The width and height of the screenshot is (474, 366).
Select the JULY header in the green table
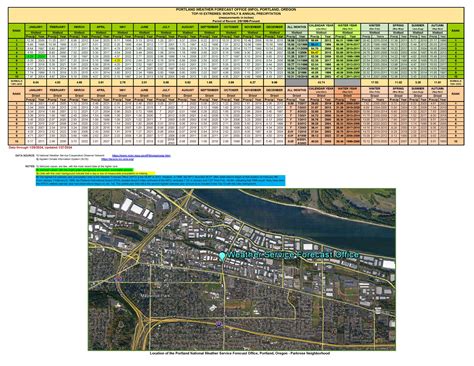pos(166,27)
